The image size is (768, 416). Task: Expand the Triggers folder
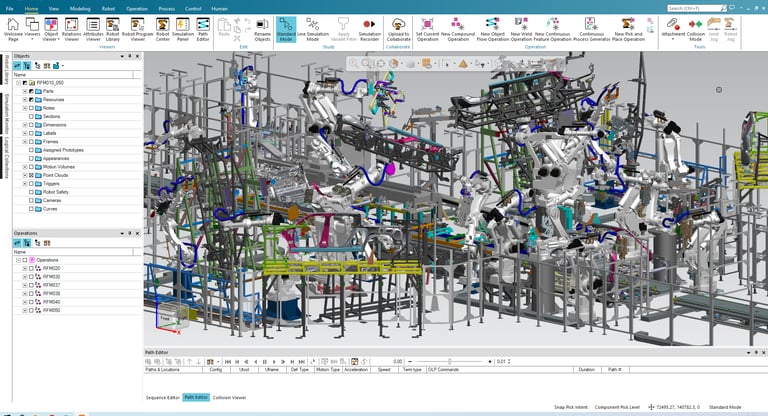point(25,183)
